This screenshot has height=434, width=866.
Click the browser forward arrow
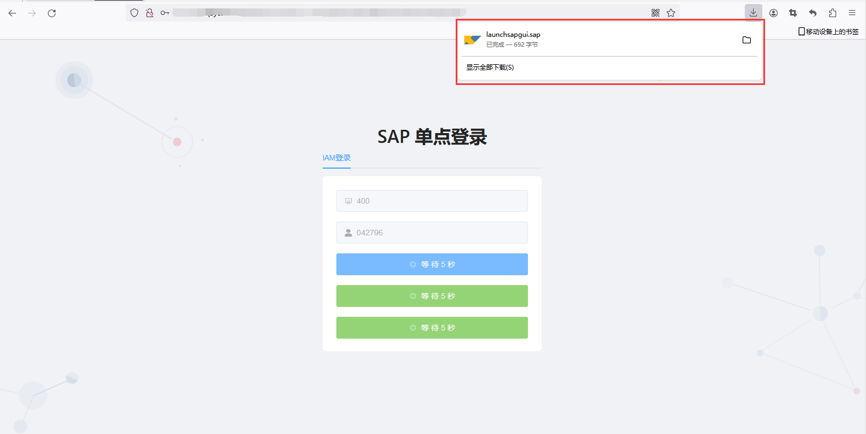tap(32, 13)
